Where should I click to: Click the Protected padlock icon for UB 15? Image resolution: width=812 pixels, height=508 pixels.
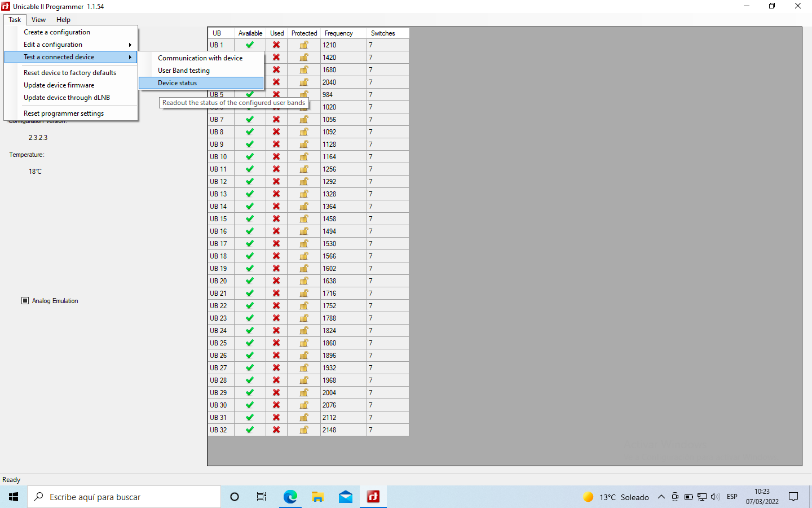[304, 219]
